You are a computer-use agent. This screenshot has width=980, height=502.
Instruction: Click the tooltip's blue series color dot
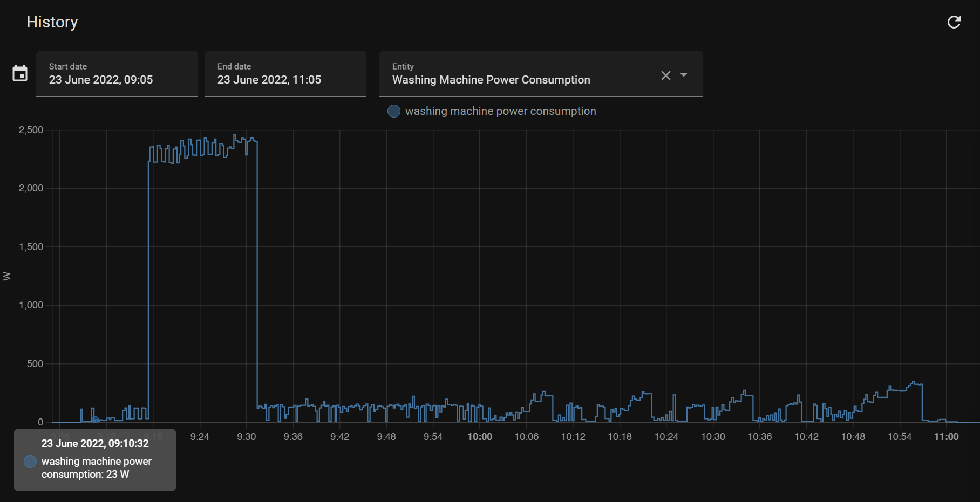(30, 462)
